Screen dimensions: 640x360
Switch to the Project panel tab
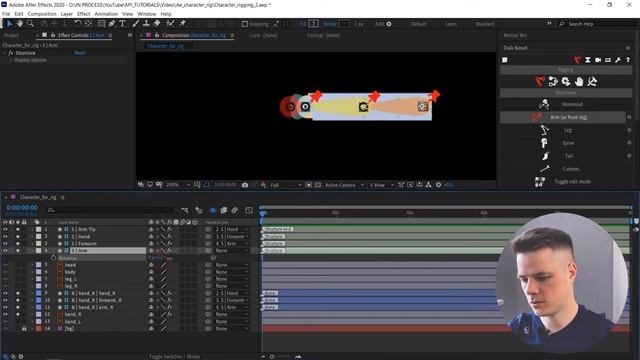coord(11,36)
